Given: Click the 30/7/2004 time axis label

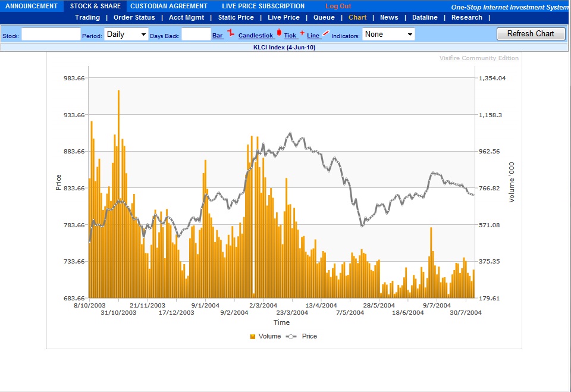Looking at the screenshot, I should coord(466,312).
